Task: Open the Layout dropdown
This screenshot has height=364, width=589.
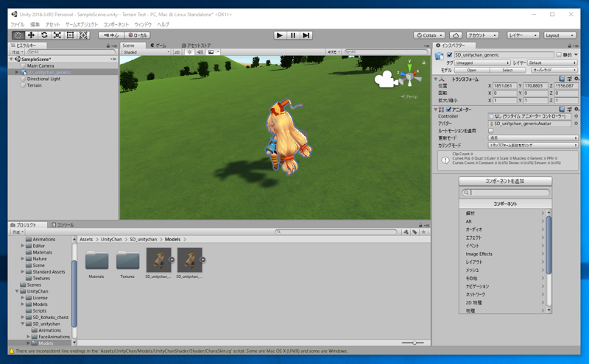Action: 560,35
